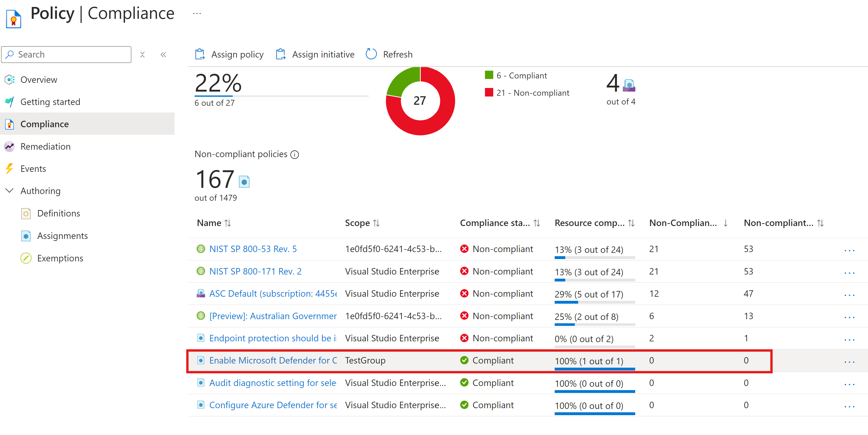The height and width of the screenshot is (435, 868).
Task: Click the Assignments icon in sidebar
Action: (x=26, y=236)
